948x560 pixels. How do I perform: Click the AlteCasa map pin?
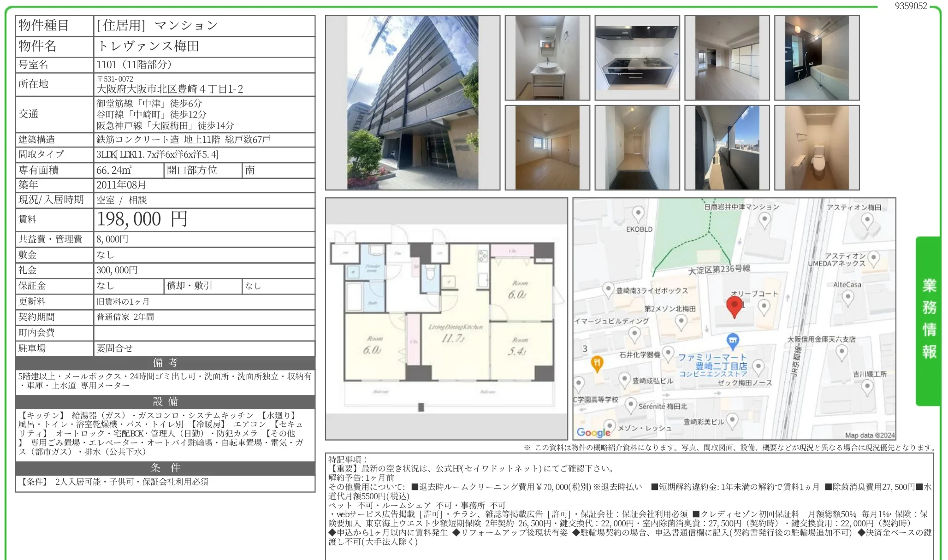(x=847, y=297)
